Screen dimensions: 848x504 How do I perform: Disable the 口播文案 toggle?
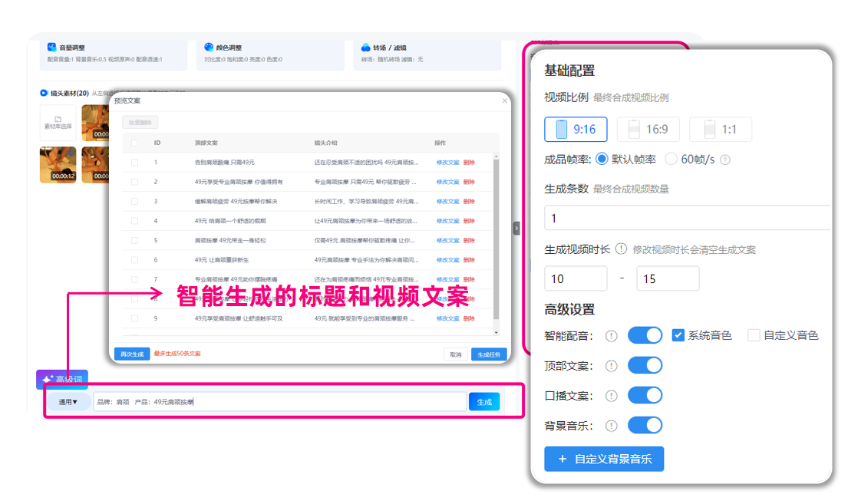tap(645, 396)
